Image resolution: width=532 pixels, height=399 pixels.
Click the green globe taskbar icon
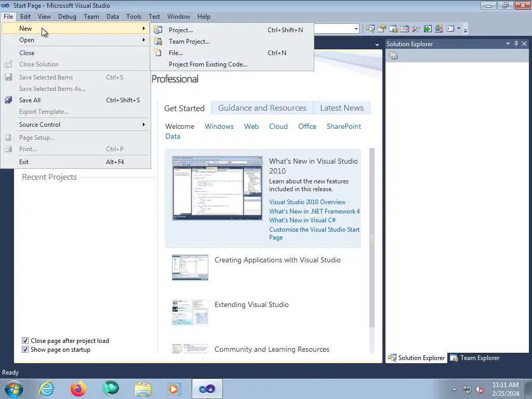pos(111,389)
